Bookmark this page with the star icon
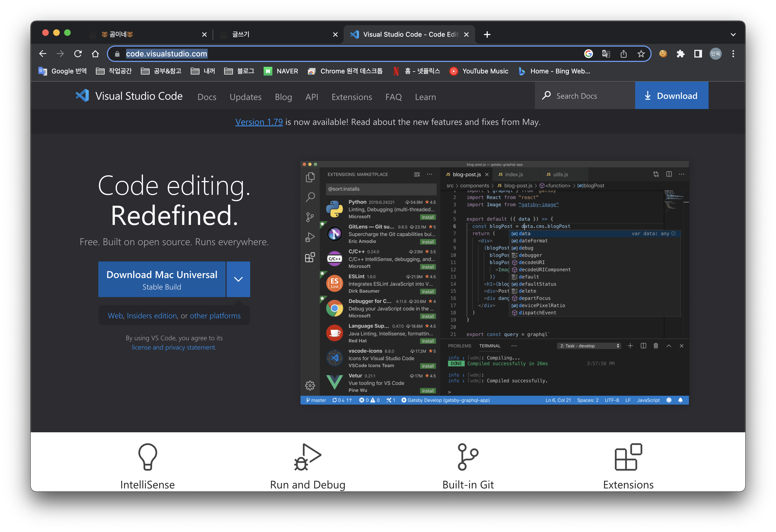This screenshot has height=532, width=776. click(x=641, y=54)
